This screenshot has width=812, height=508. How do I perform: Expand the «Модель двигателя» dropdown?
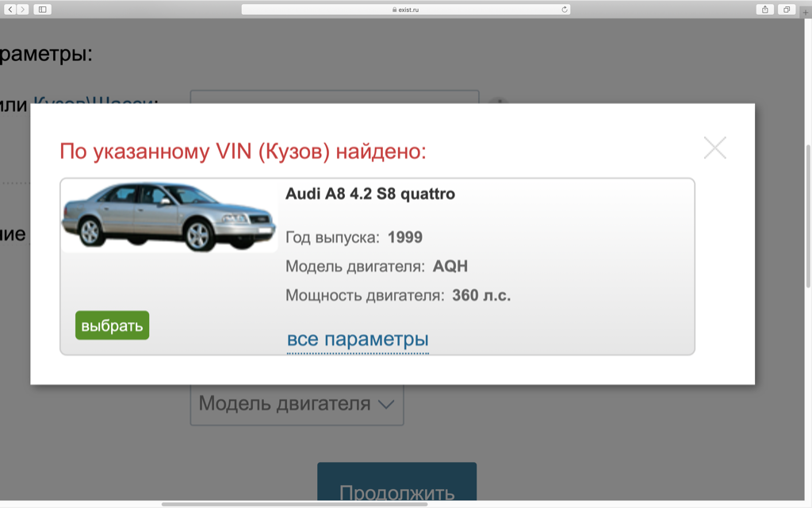(x=297, y=404)
